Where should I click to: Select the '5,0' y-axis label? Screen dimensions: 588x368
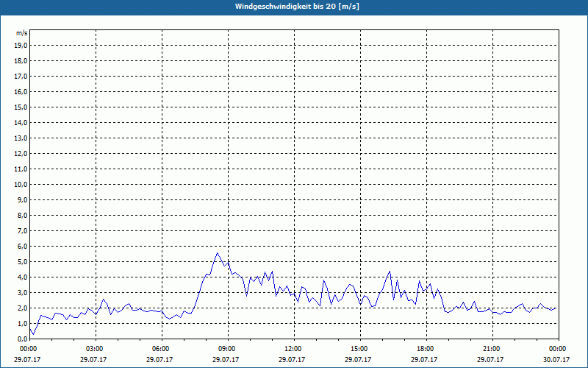[22, 262]
